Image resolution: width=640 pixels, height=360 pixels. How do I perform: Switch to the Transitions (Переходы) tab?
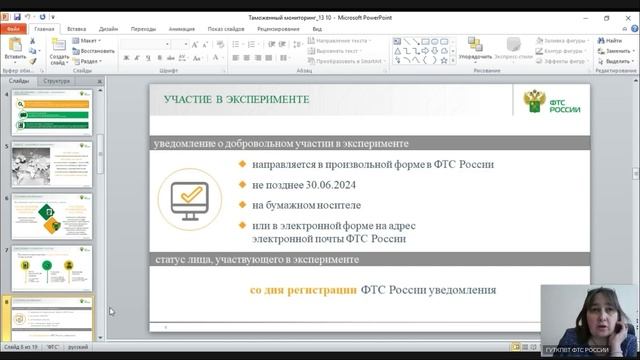point(143,29)
